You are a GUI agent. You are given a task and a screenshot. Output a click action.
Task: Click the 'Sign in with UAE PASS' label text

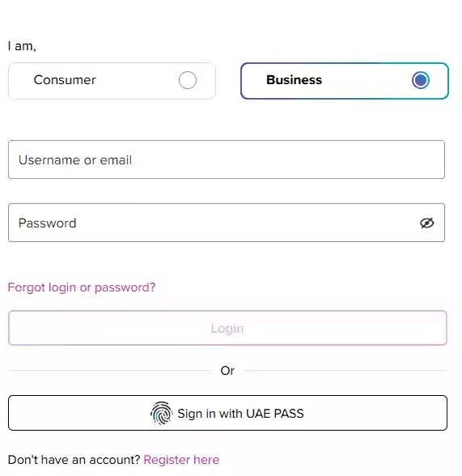point(240,414)
